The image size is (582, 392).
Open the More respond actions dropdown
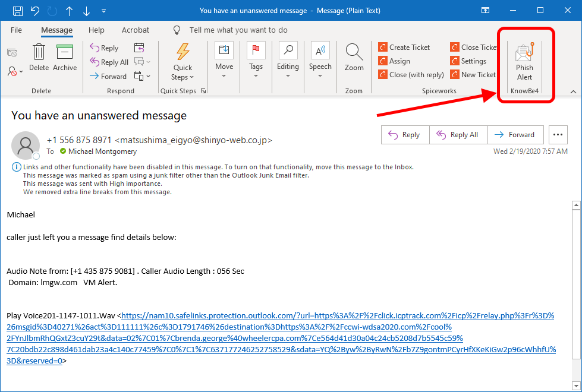tap(143, 77)
